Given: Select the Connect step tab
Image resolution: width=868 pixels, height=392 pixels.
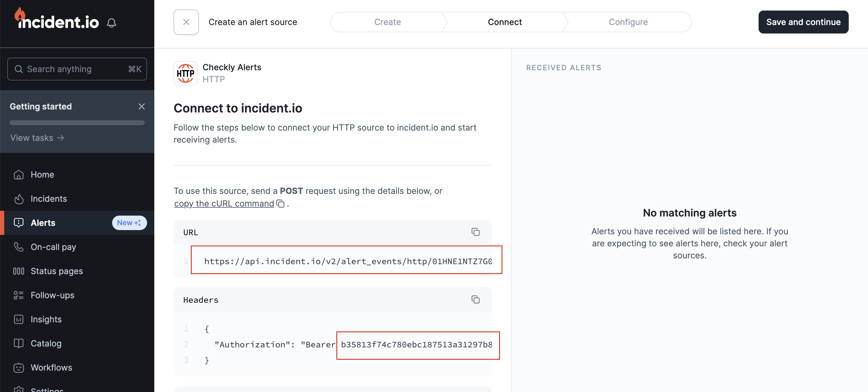Looking at the screenshot, I should 505,22.
